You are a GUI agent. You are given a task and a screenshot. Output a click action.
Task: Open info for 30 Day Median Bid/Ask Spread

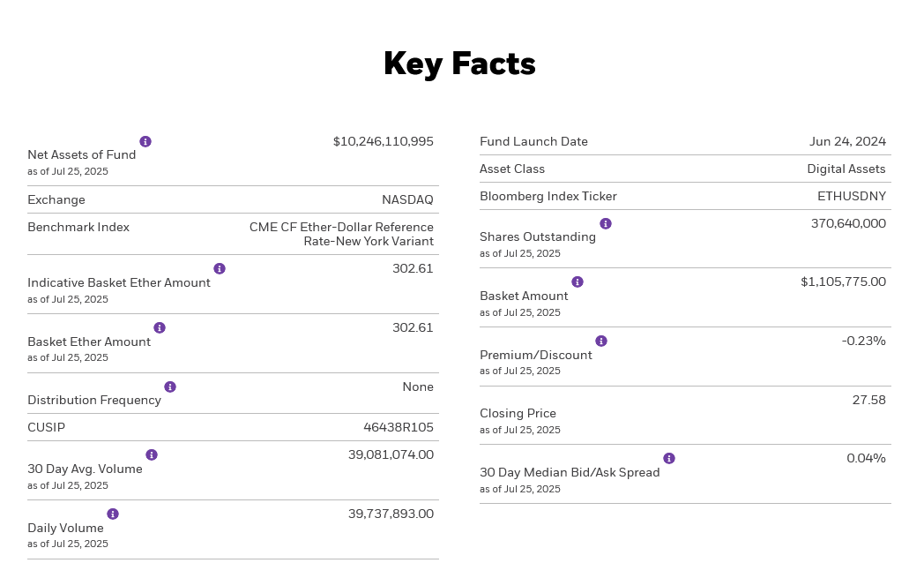669,458
